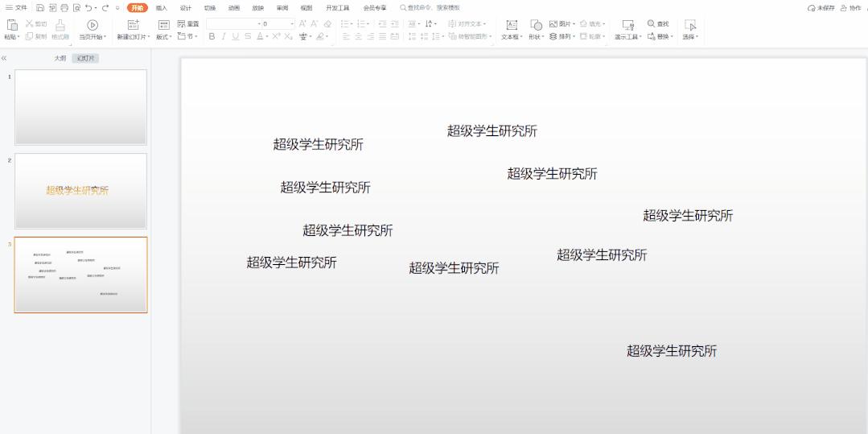Click the Print icon in quick access bar
868x434 pixels.
[64, 8]
